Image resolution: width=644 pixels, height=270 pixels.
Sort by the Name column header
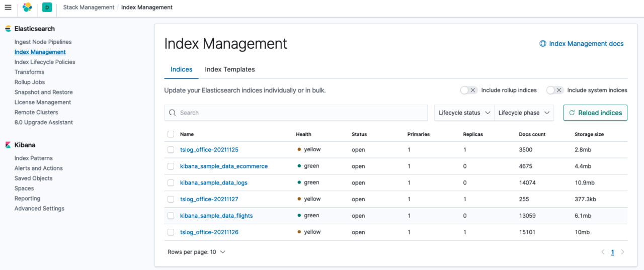(x=187, y=134)
